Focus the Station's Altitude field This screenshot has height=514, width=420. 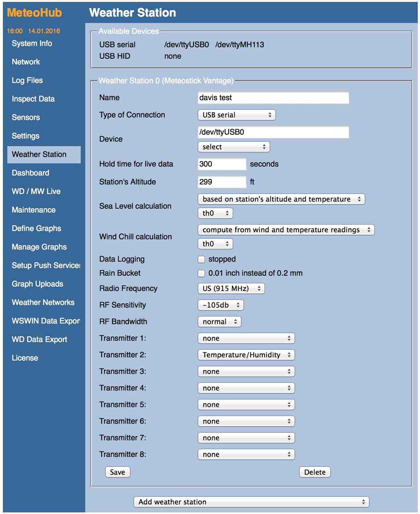click(x=222, y=182)
